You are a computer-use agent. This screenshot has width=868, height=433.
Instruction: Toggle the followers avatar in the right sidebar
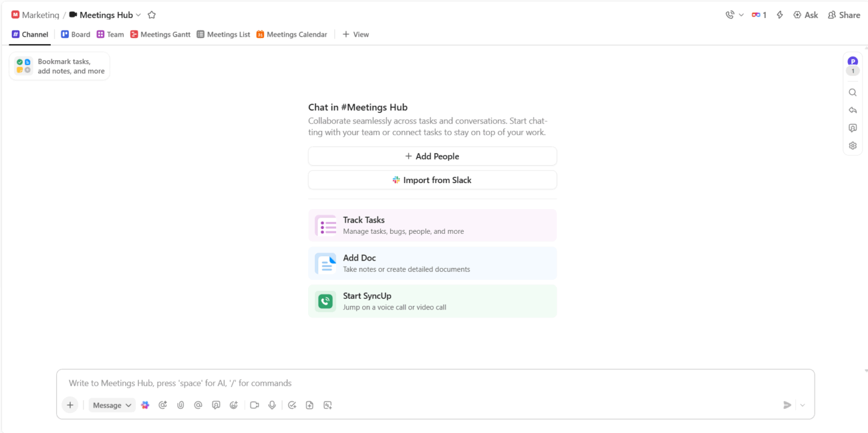click(852, 61)
